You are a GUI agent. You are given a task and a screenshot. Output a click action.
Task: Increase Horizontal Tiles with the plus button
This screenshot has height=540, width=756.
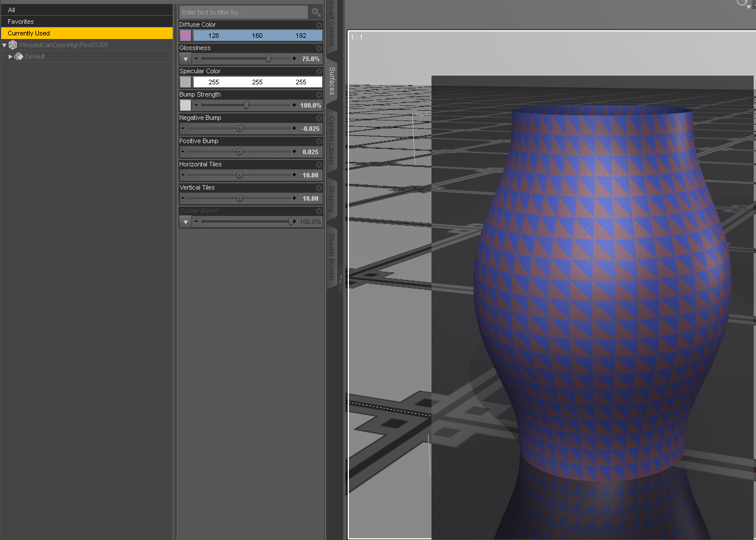(294, 175)
